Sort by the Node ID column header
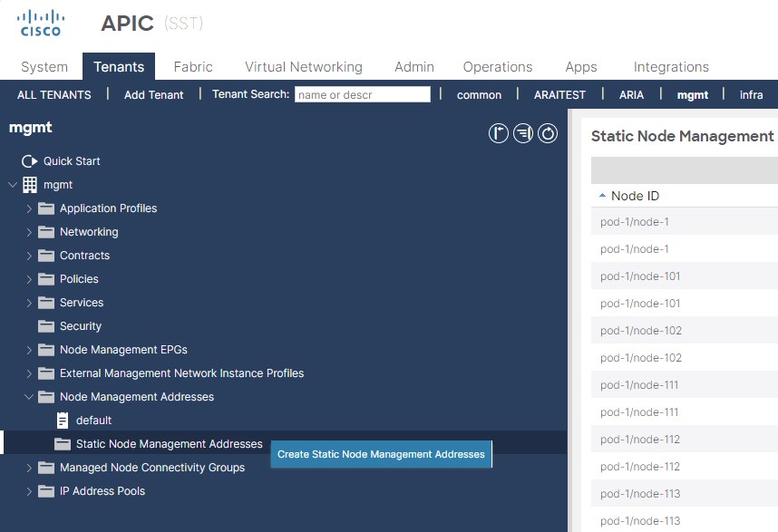The width and height of the screenshot is (778, 532). (x=635, y=196)
